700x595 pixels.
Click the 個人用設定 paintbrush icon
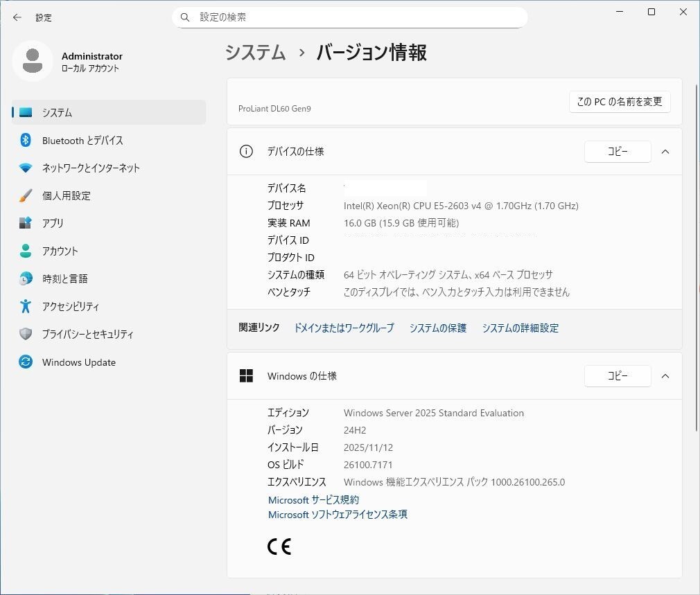point(26,195)
